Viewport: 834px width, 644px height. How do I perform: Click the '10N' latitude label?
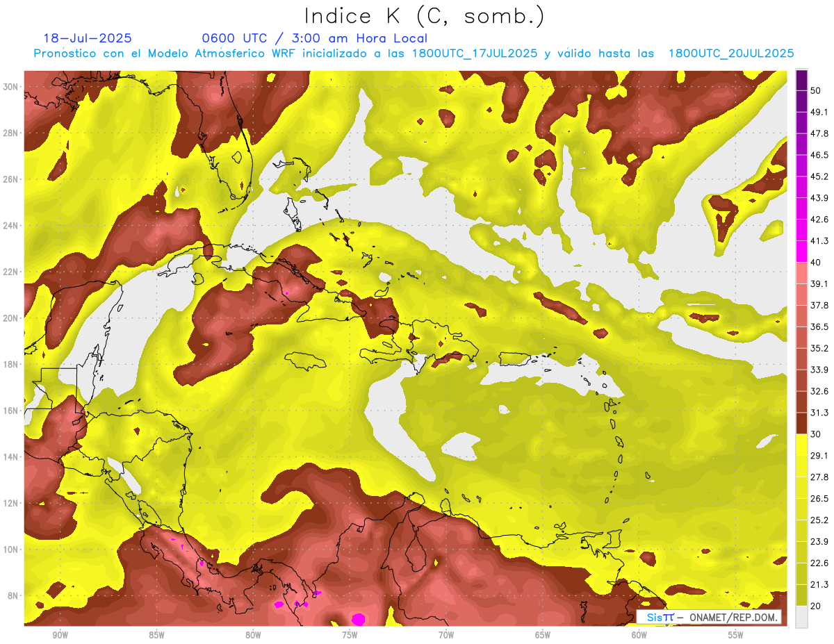coord(12,550)
